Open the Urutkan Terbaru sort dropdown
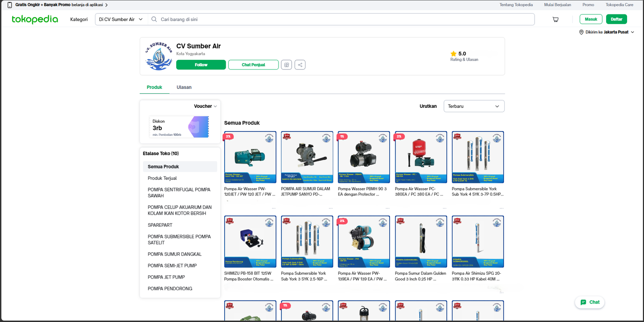Screen dimensions: 644x322 (x=474, y=106)
